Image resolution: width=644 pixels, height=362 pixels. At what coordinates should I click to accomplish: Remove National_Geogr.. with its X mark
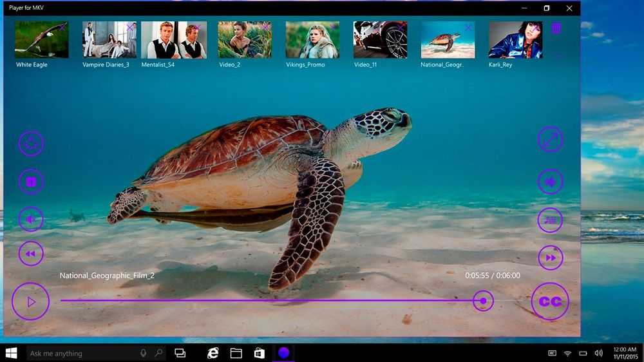(x=469, y=28)
